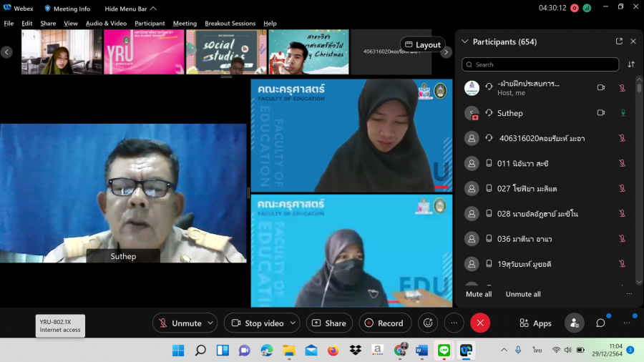The image size is (644, 362).
Task: Open Stop video options arrow
Action: click(293, 323)
